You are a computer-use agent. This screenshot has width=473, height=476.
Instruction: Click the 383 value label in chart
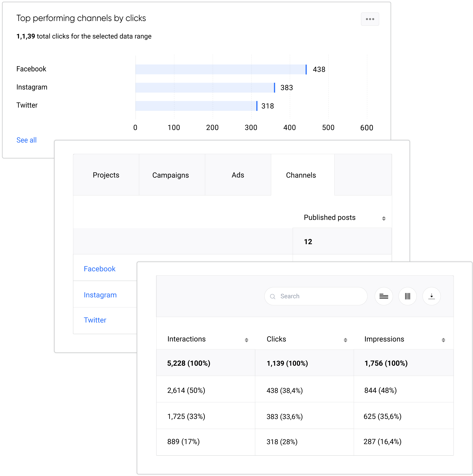tap(287, 88)
